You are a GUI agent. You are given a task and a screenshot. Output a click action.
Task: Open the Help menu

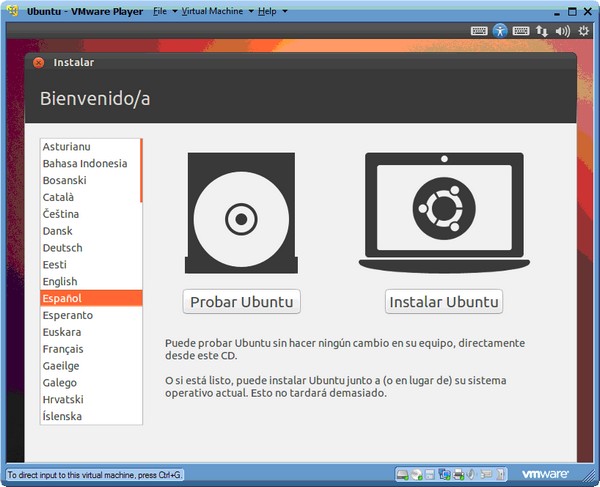[x=267, y=11]
